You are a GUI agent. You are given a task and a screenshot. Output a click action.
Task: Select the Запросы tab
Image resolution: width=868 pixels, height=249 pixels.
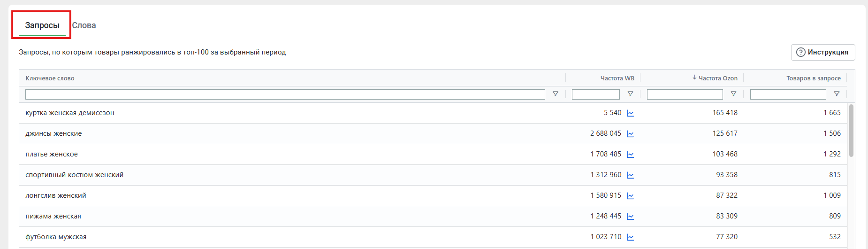click(42, 25)
